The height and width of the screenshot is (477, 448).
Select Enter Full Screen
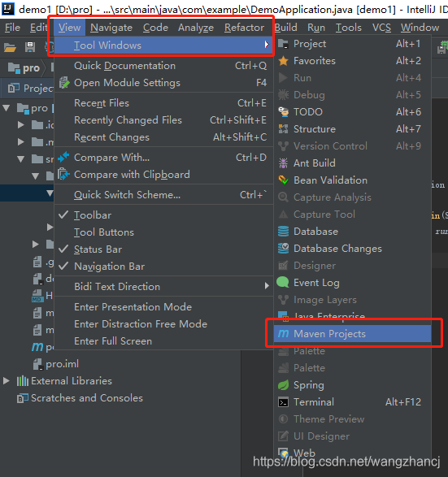pos(163,341)
